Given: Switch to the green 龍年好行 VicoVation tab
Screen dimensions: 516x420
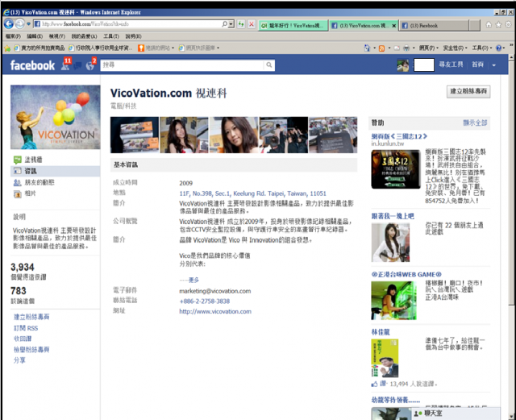Looking at the screenshot, I should [x=293, y=25].
